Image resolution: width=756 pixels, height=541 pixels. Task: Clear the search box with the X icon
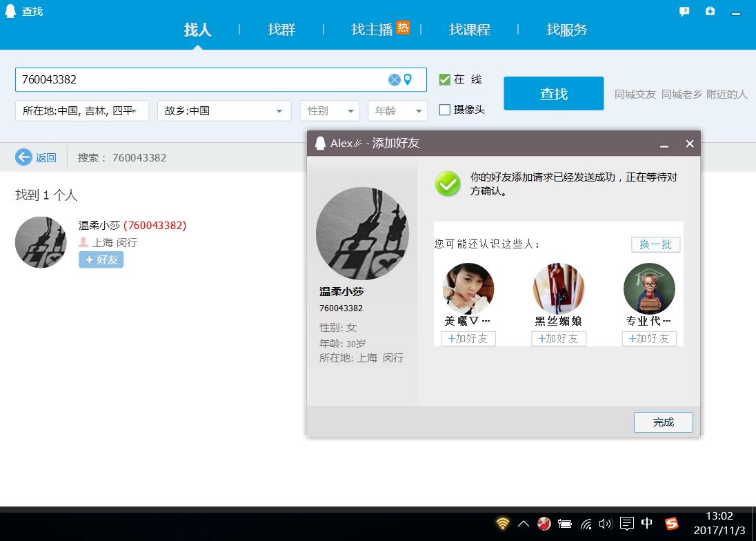point(395,79)
